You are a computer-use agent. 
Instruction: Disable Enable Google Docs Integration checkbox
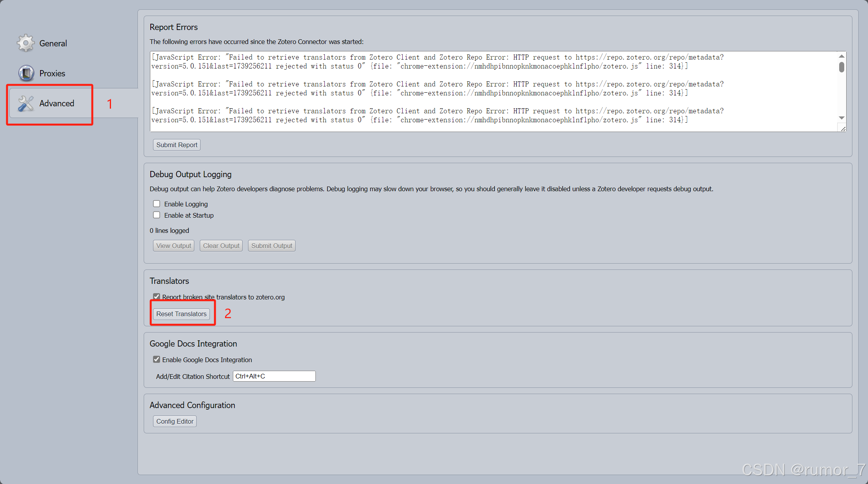point(157,359)
